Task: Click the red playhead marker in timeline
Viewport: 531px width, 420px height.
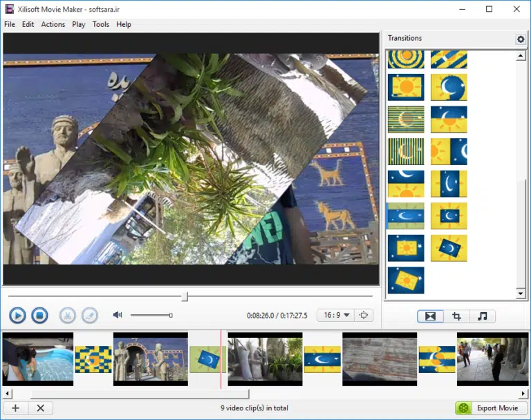Action: [x=221, y=359]
